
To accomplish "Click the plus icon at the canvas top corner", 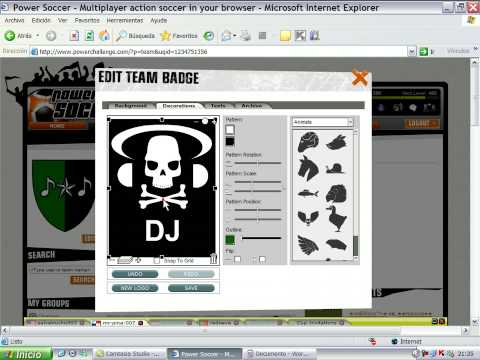I will tap(214, 121).
